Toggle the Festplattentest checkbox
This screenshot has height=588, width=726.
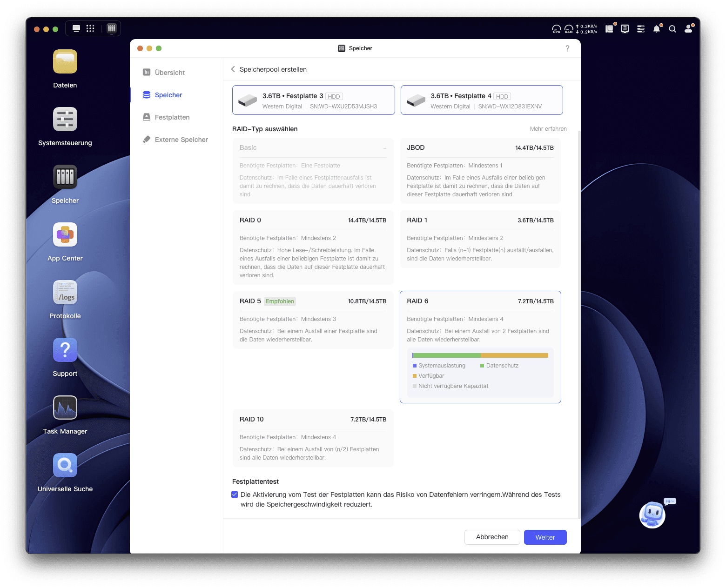[235, 494]
